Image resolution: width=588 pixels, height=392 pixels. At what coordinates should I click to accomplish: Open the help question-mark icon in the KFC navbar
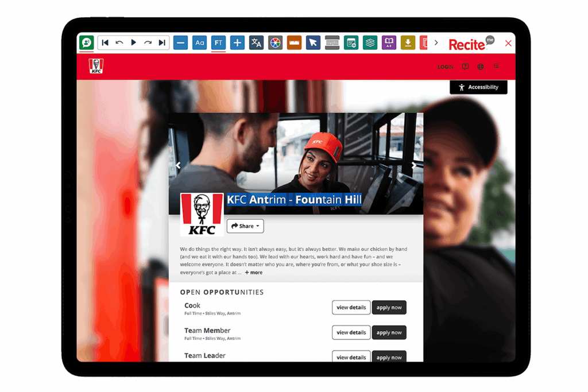[x=465, y=67]
